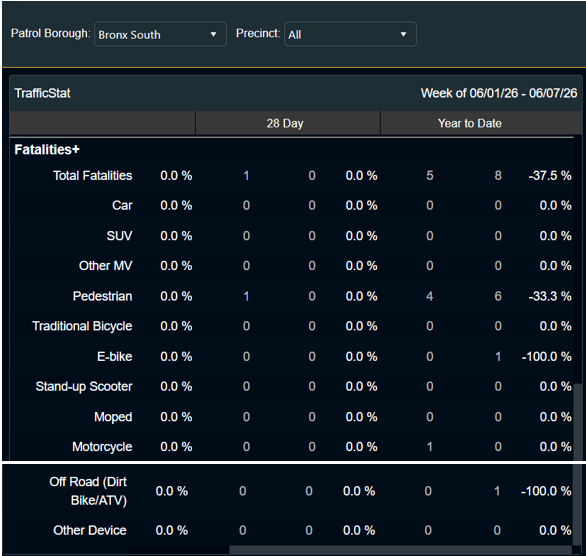Image resolution: width=586 pixels, height=556 pixels.
Task: Click the Motorcycle row label
Action: coord(102,447)
